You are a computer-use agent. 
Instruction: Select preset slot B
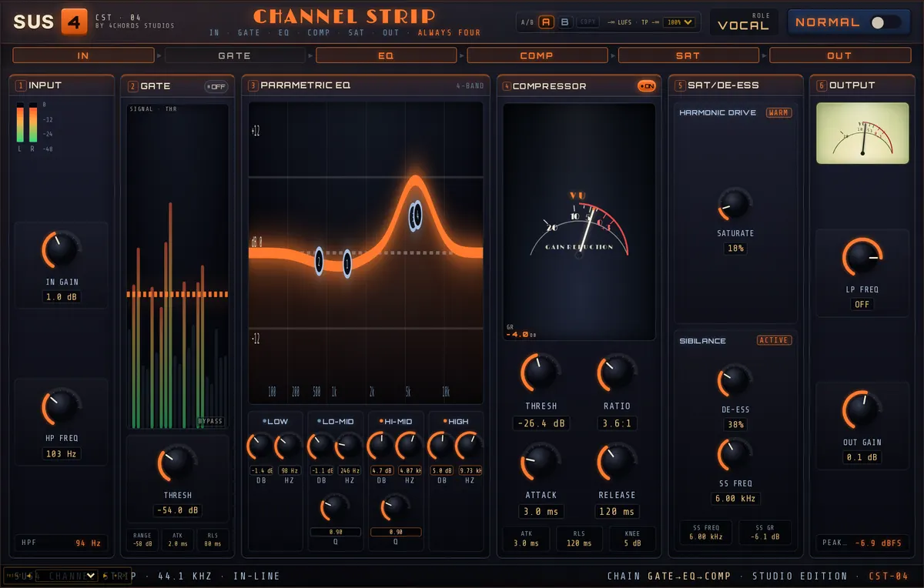click(x=564, y=22)
